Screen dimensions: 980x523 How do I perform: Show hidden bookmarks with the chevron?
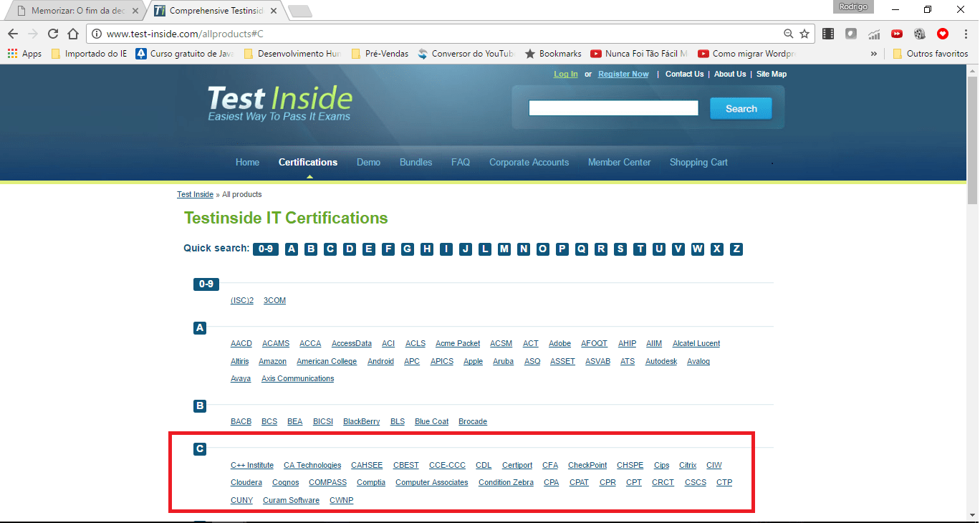point(874,54)
